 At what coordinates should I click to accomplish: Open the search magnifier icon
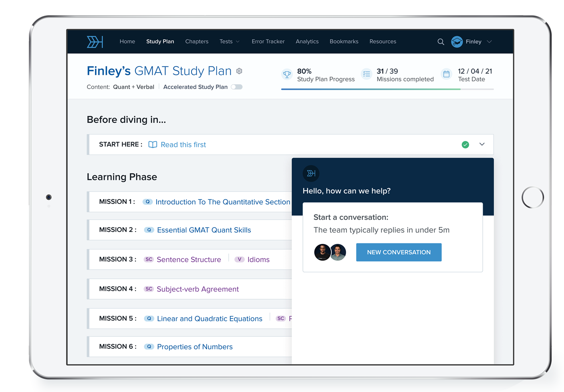pos(441,42)
